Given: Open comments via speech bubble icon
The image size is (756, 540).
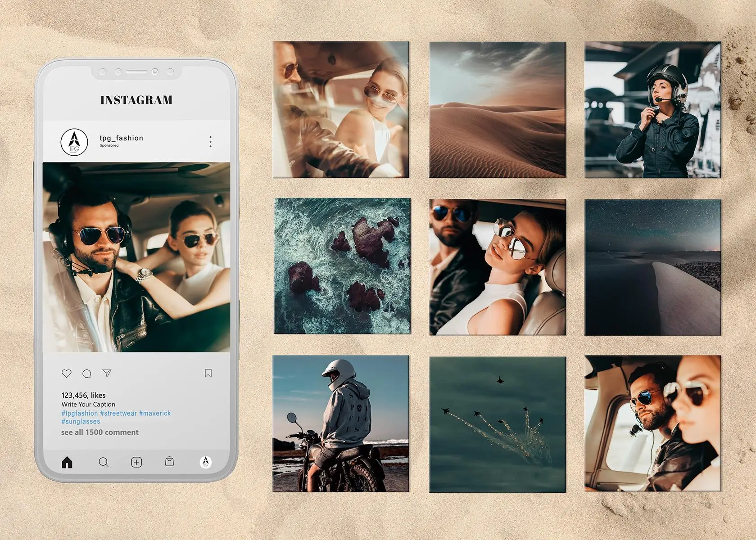Looking at the screenshot, I should click(x=87, y=373).
